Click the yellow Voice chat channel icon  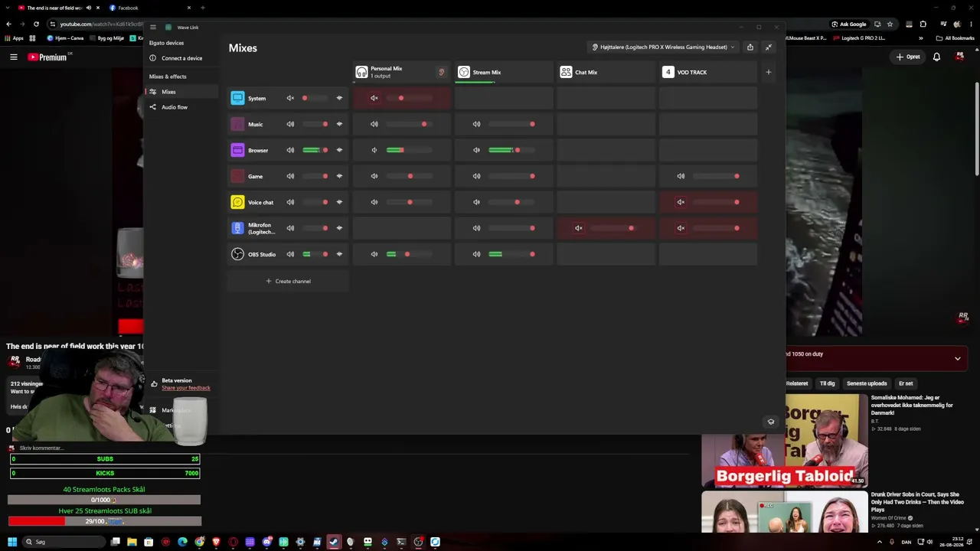tap(237, 202)
